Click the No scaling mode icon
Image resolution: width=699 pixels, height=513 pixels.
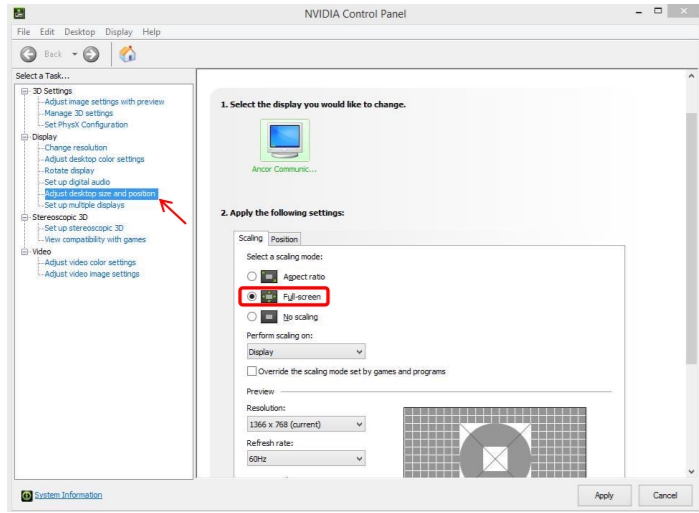click(x=269, y=317)
